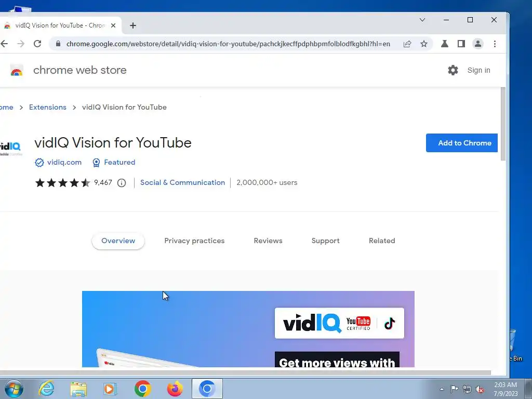This screenshot has height=399, width=532.
Task: Click the address bar URL
Action: point(228,44)
